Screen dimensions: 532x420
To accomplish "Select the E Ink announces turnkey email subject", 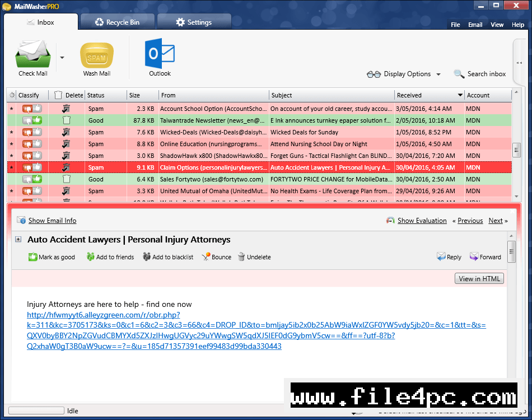I will click(330, 120).
